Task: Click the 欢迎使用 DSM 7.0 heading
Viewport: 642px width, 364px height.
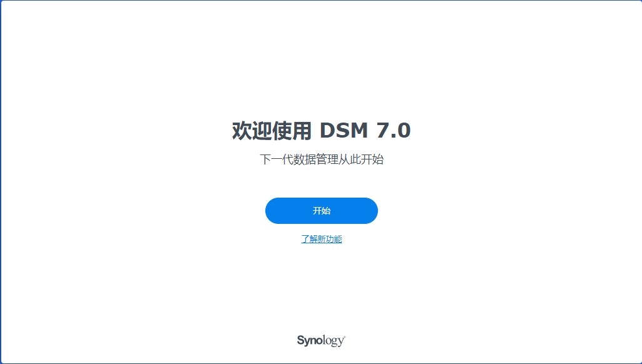Action: point(322,131)
